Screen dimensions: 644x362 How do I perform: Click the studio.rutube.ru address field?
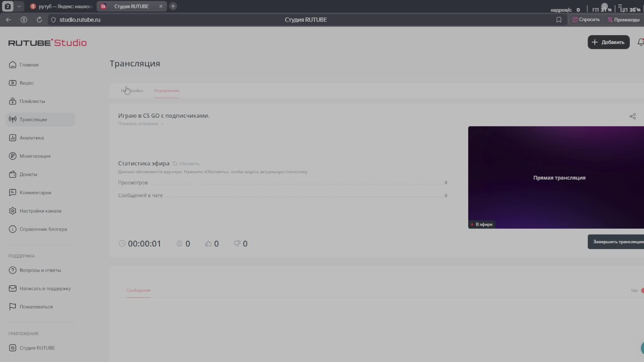point(80,20)
